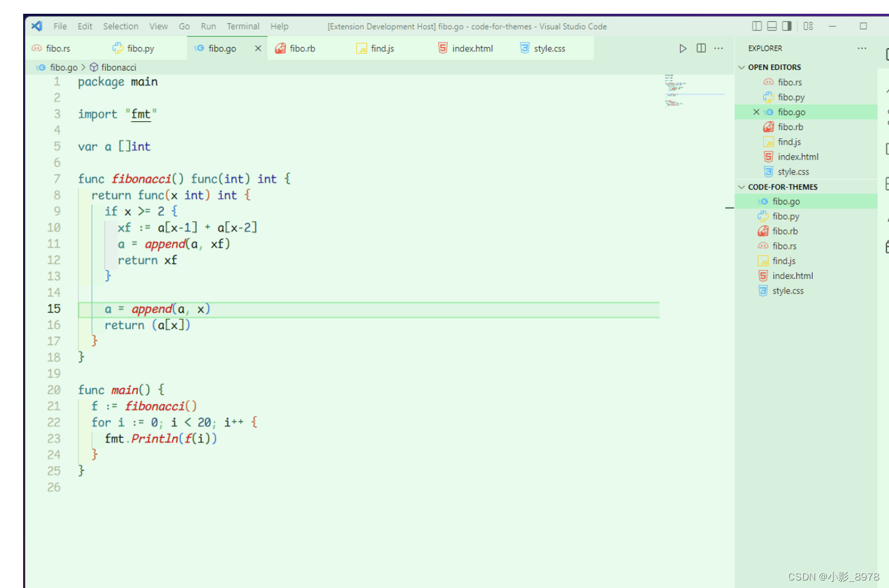Open the Explorer views ellipsis menu
The height and width of the screenshot is (588, 889).
[862, 48]
